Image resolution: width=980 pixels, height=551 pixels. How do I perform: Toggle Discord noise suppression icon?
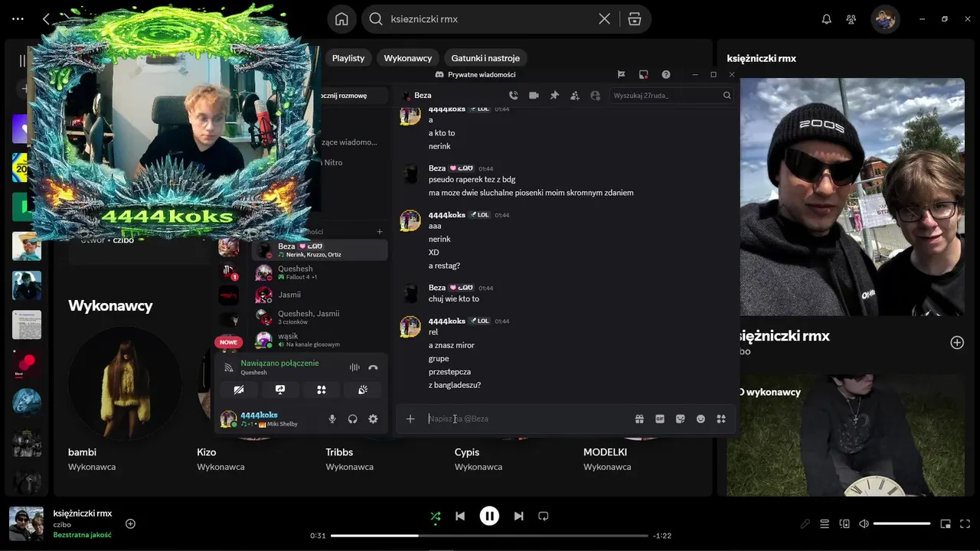354,367
